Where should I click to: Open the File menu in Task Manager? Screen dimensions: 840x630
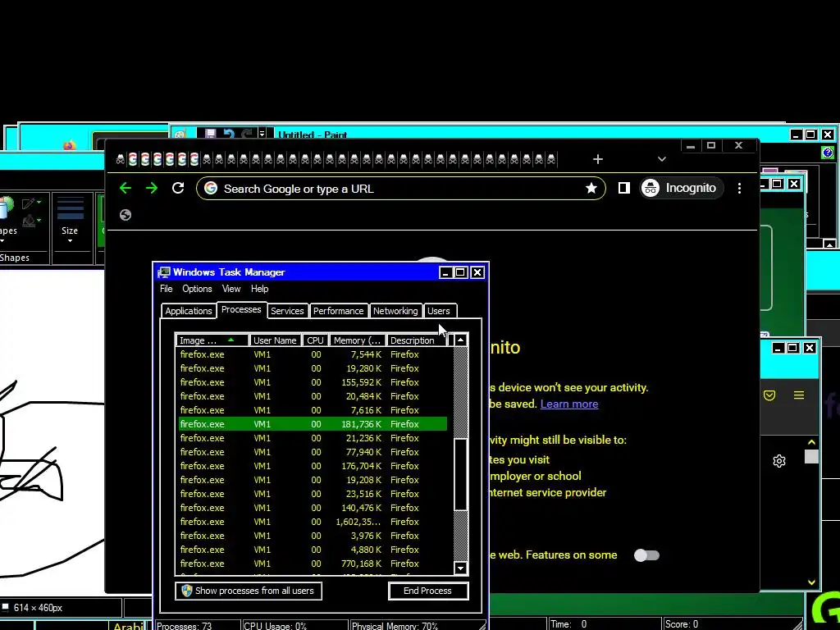click(166, 289)
